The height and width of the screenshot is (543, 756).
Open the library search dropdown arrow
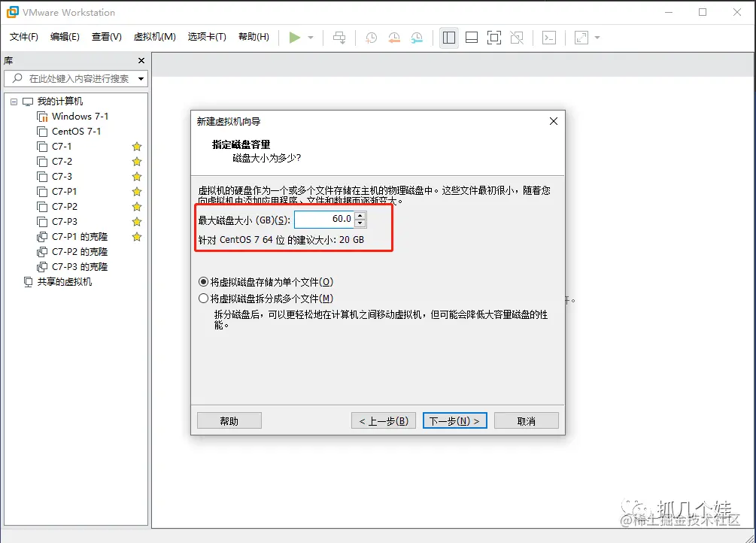pos(141,79)
